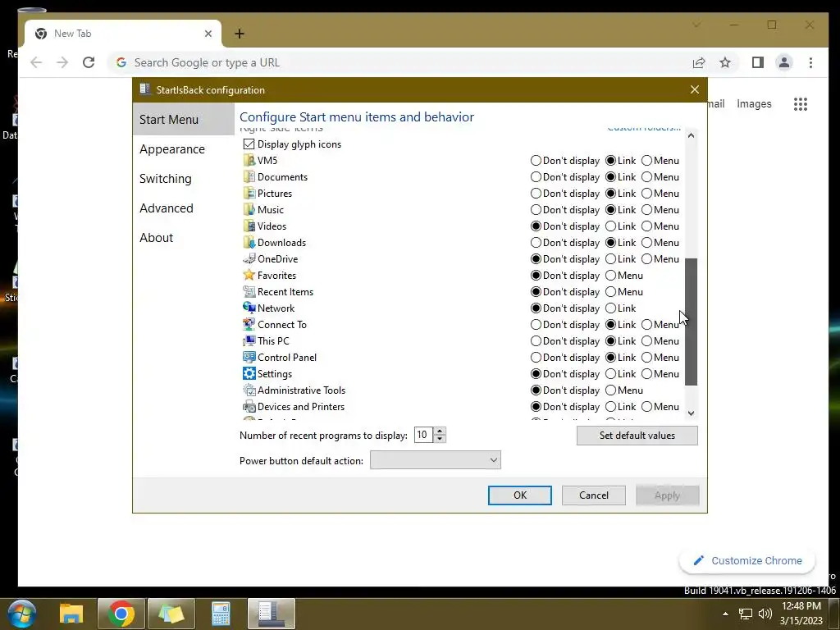The height and width of the screenshot is (630, 840).
Task: Click the Videos folder icon
Action: pyautogui.click(x=249, y=226)
